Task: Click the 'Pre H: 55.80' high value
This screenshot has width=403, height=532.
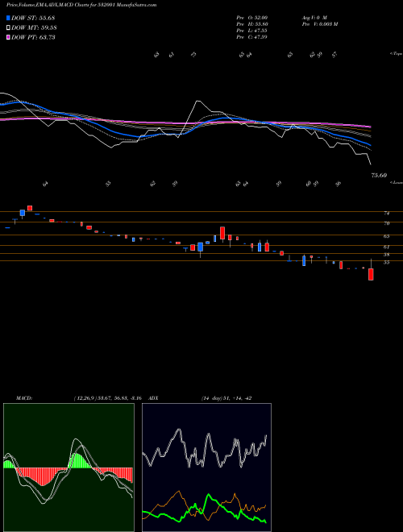Action: coord(251,24)
